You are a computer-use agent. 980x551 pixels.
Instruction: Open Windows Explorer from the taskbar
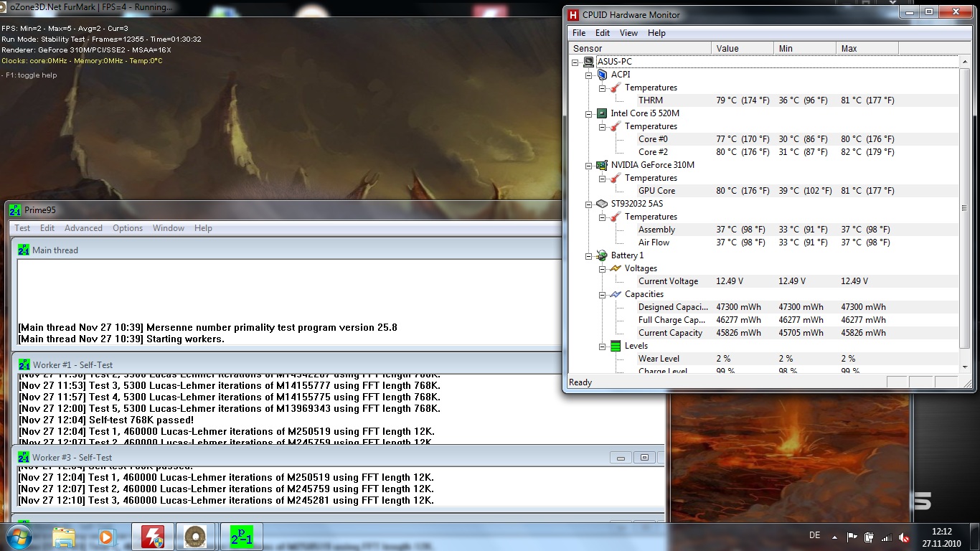coord(63,537)
